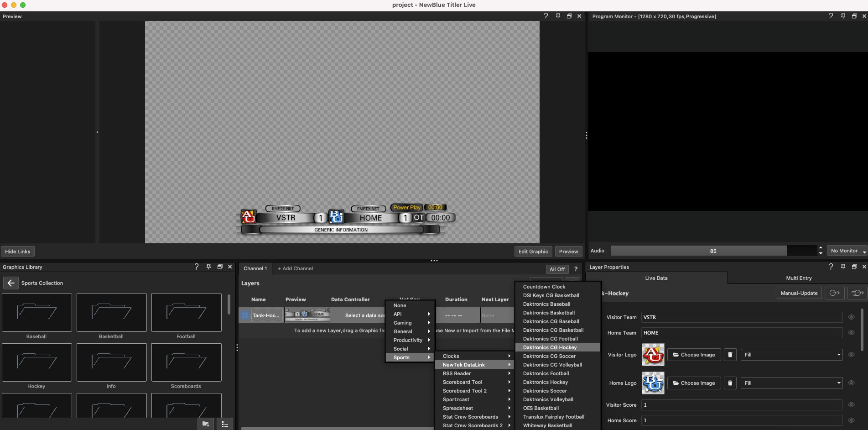The width and height of the screenshot is (868, 430).
Task: Click the Manual-Update button
Action: (x=799, y=293)
